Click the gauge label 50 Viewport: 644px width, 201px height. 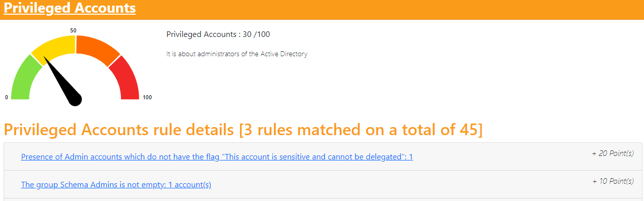pos(73,31)
